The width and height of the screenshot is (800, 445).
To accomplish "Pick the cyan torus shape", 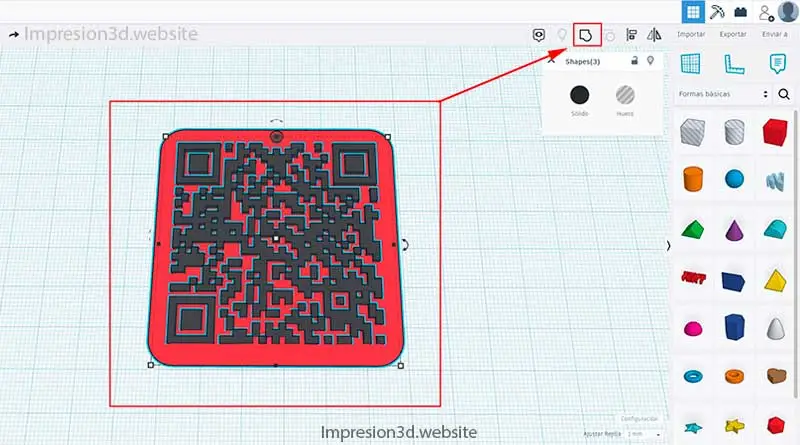I will coord(693,377).
